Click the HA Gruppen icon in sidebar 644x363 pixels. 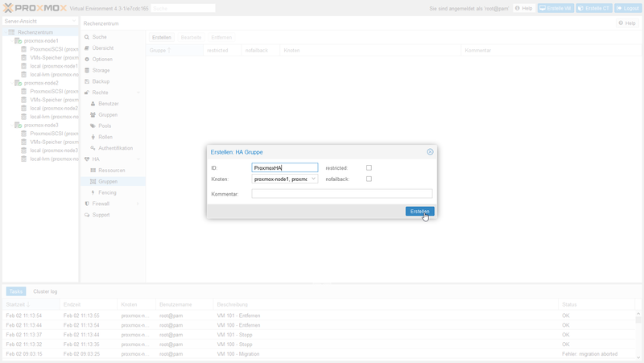93,181
